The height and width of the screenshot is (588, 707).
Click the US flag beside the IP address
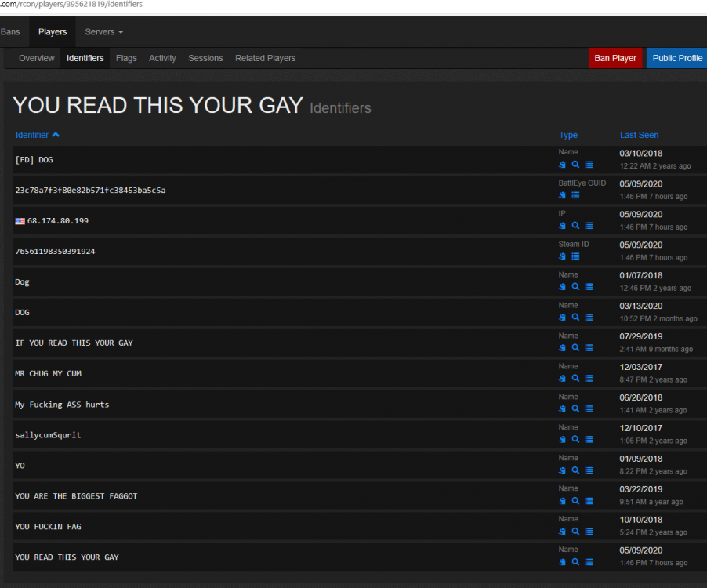point(20,221)
